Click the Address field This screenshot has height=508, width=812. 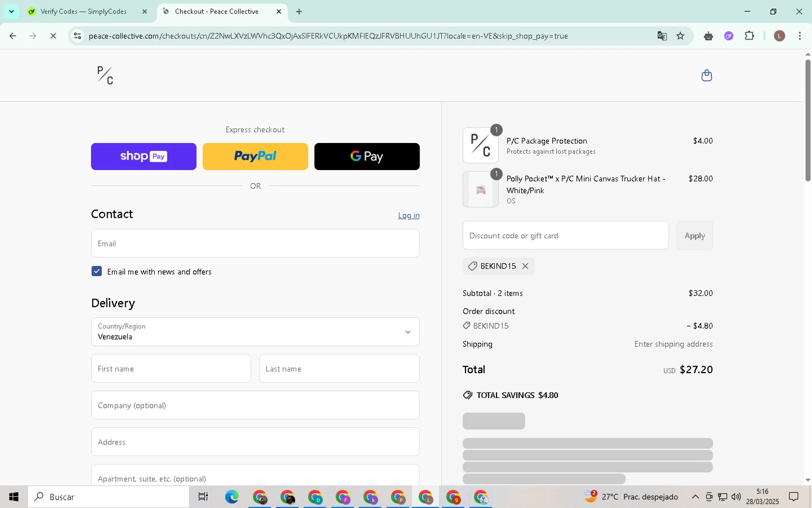255,442
